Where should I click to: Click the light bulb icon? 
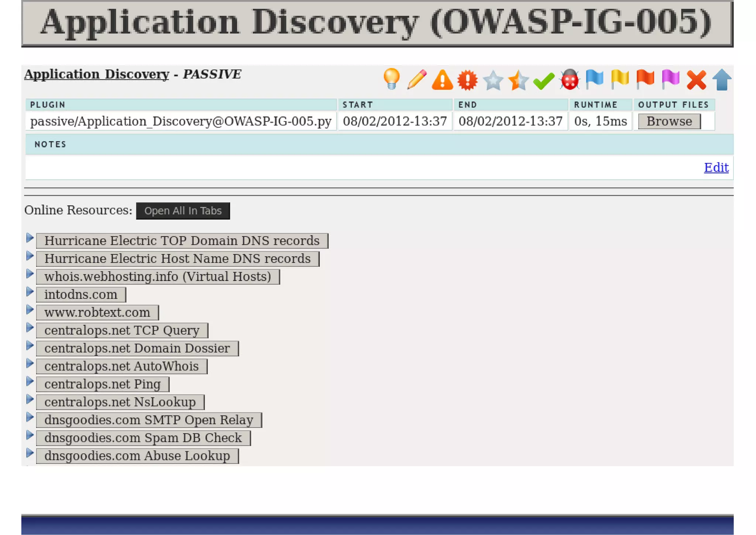pyautogui.click(x=391, y=79)
